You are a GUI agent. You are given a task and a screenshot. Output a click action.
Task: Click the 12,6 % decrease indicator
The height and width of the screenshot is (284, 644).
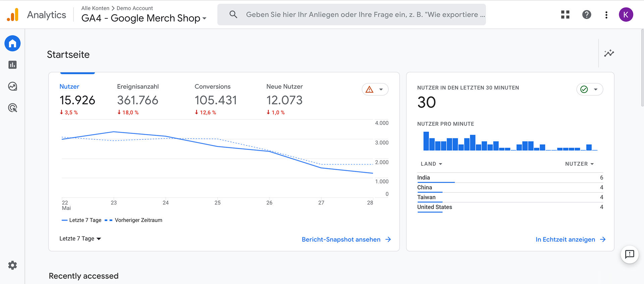[205, 113]
